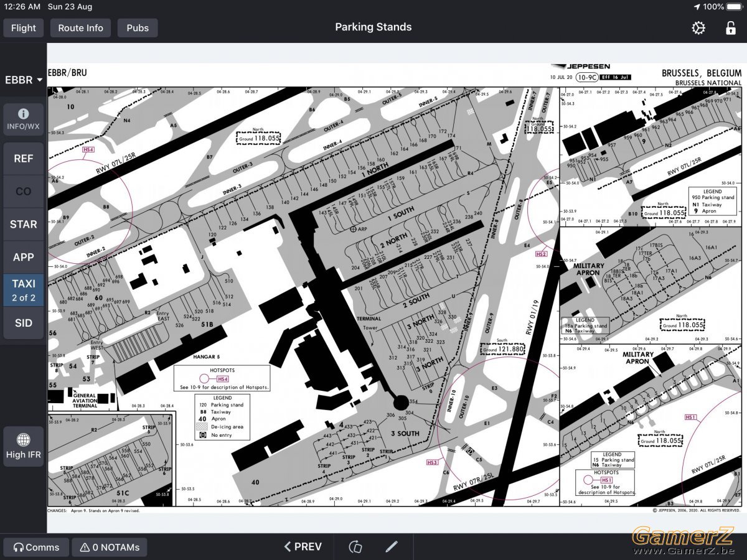Open INFO/WX airport information
Image resolution: width=747 pixels, height=560 pixels.
pyautogui.click(x=24, y=119)
